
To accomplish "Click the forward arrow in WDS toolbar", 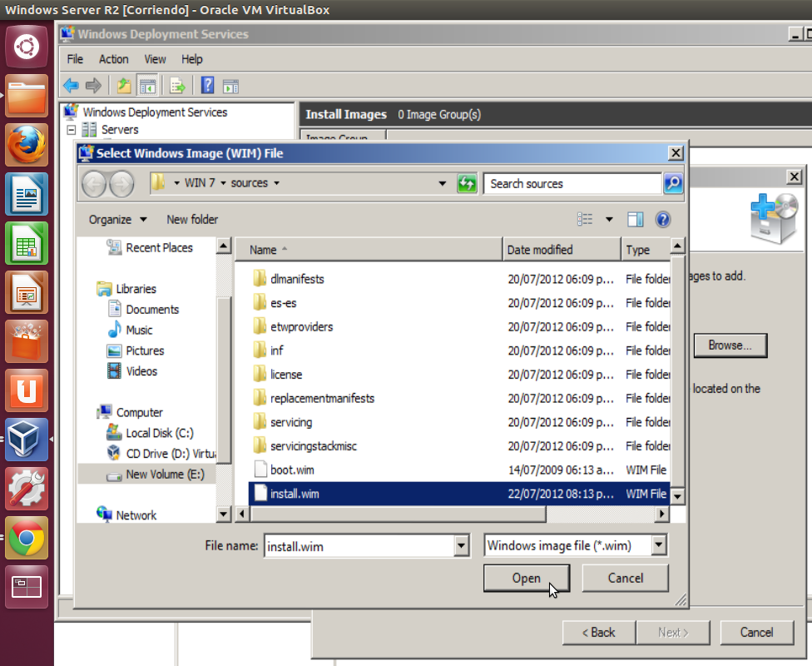I will coord(93,85).
